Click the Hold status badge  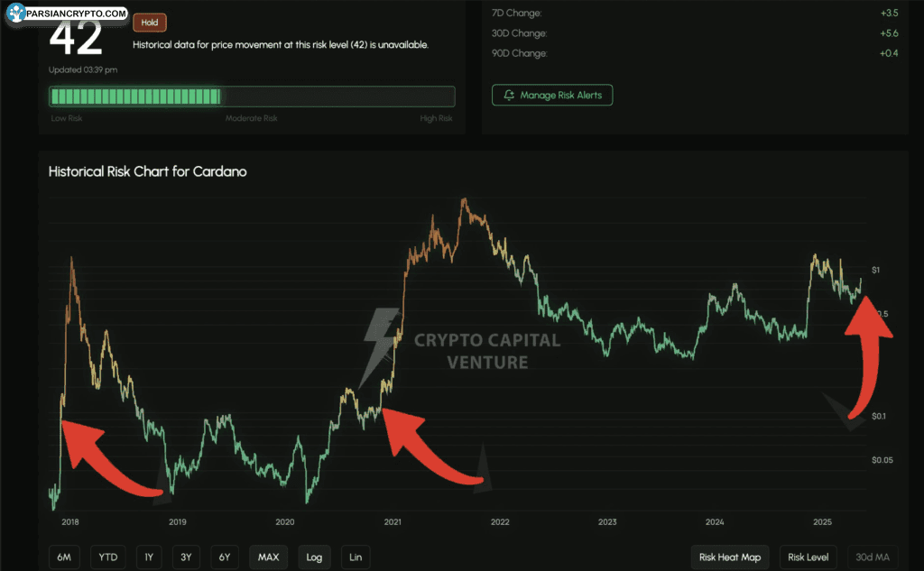coord(149,23)
